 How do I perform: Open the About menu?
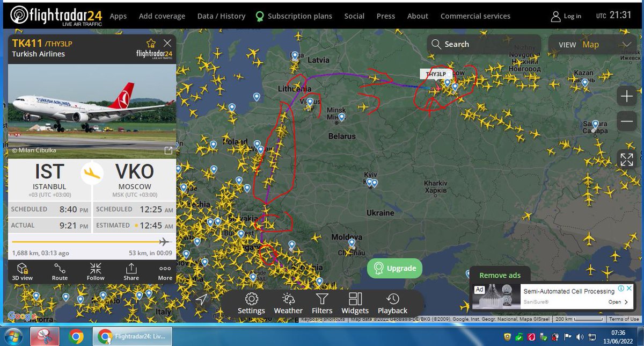click(x=418, y=16)
